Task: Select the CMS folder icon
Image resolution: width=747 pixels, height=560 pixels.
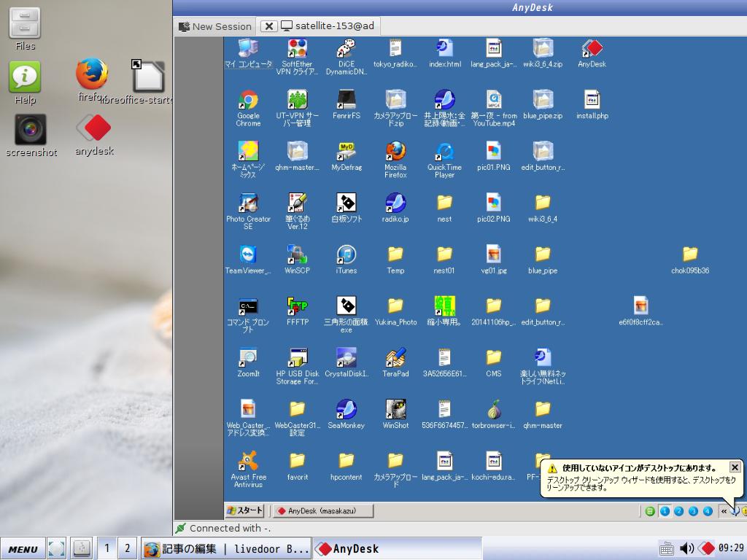Action: pyautogui.click(x=494, y=363)
